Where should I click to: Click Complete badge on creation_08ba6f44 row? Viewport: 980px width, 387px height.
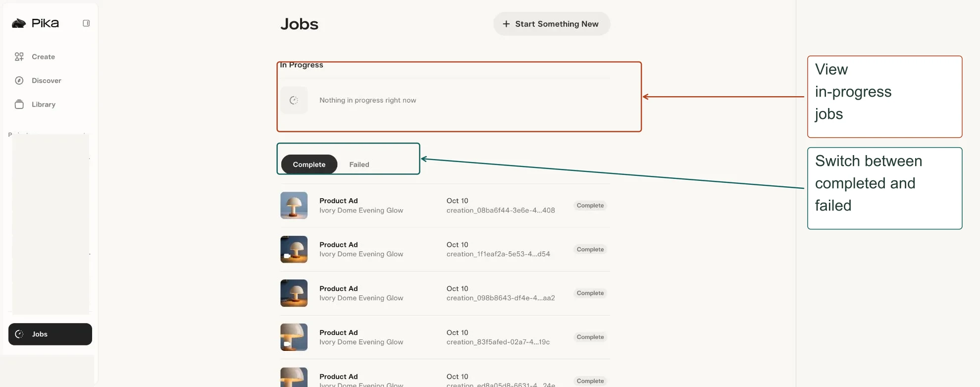tap(590, 206)
